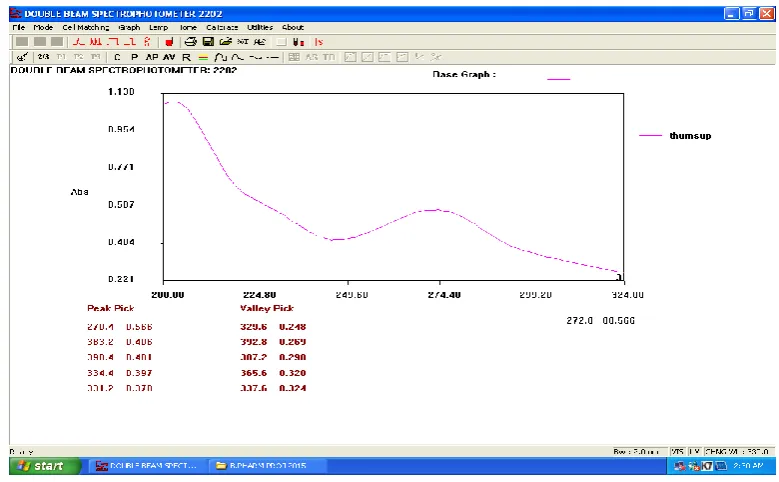Click the grayed-out TD toolbar button
Image resolution: width=779 pixels, height=482 pixels.
[x=328, y=57]
